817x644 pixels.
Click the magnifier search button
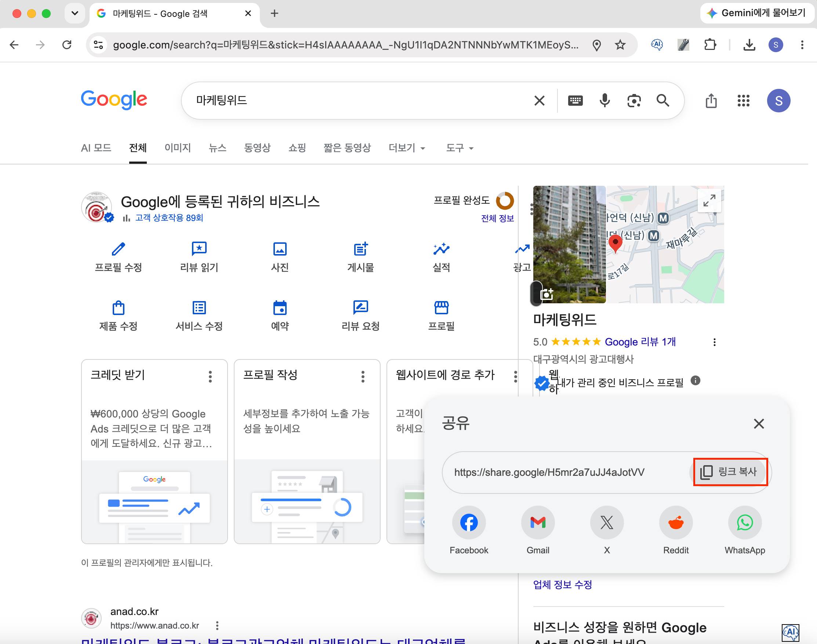click(662, 101)
